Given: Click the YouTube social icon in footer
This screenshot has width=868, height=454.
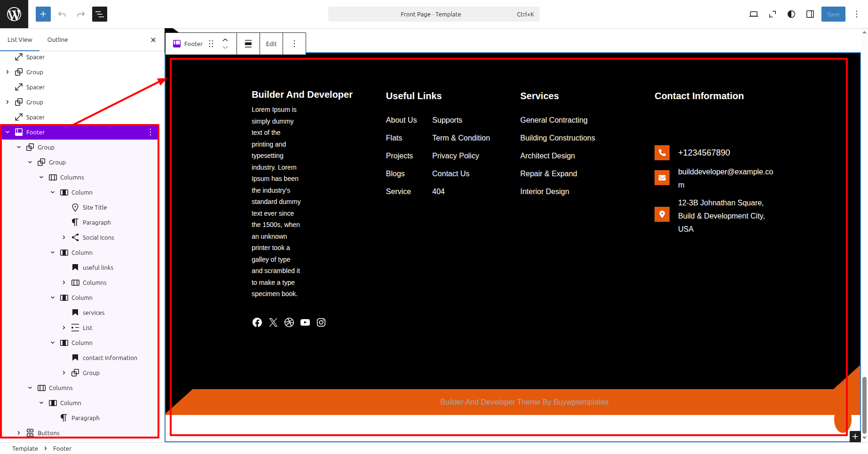Looking at the screenshot, I should pos(305,322).
